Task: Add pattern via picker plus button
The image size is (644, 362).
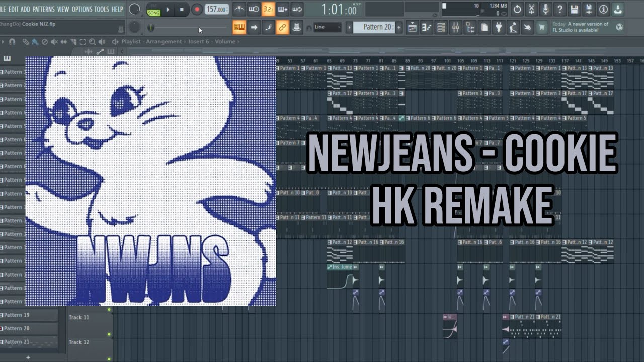Action: [x=28, y=357]
